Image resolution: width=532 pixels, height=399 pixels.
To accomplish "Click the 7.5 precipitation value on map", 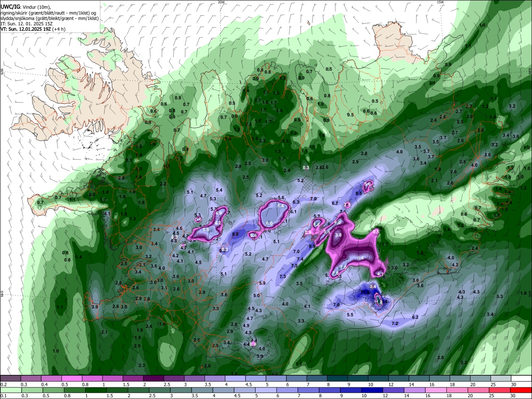I will [x=294, y=266].
